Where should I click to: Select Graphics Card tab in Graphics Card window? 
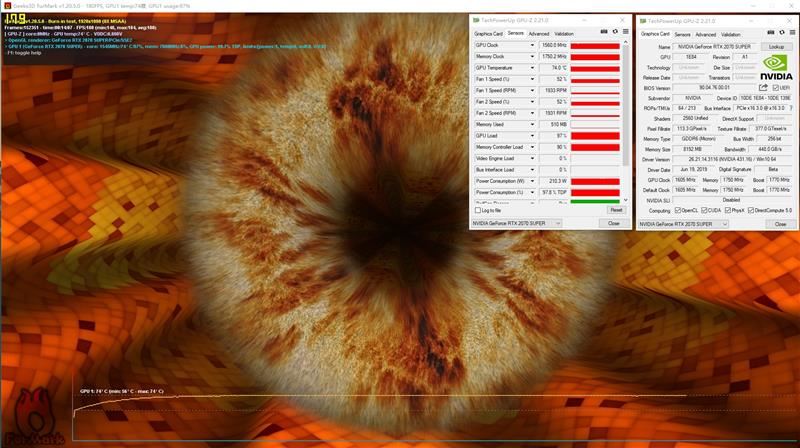[655, 34]
